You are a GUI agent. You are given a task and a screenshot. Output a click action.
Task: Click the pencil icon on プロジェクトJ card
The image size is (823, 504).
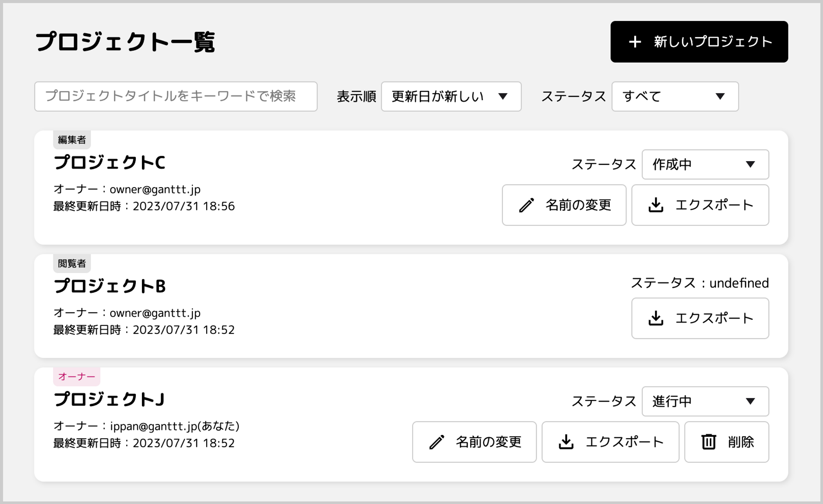[437, 442]
